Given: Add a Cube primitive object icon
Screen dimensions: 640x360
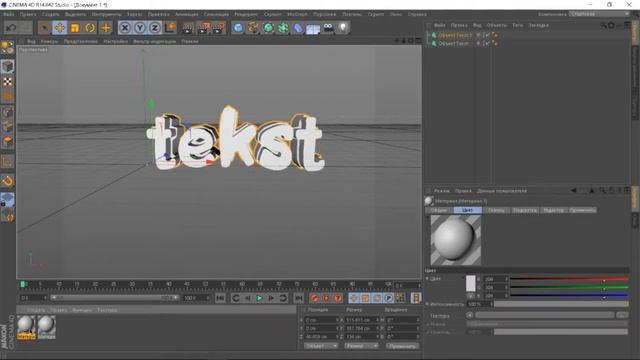Looking at the screenshot, I should 238,28.
